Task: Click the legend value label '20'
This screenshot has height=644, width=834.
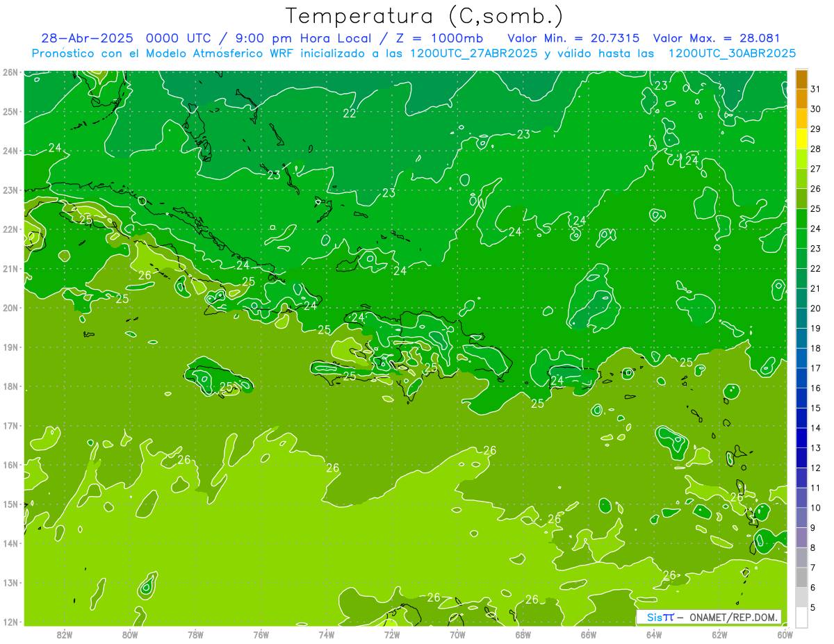Action: click(815, 308)
